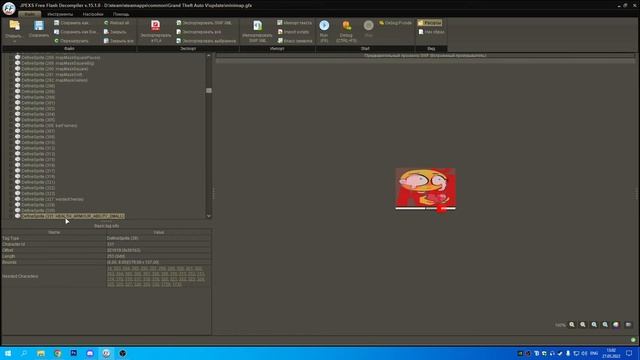
Task: Click the Tag Type row label
Action: click(x=11, y=238)
